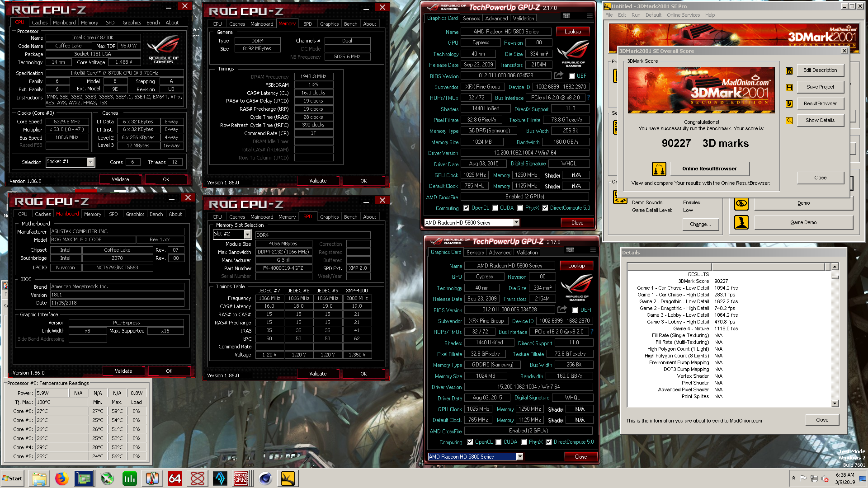
Task: Click the BIOS save/share icon in lower GPU-Z
Action: [562, 310]
